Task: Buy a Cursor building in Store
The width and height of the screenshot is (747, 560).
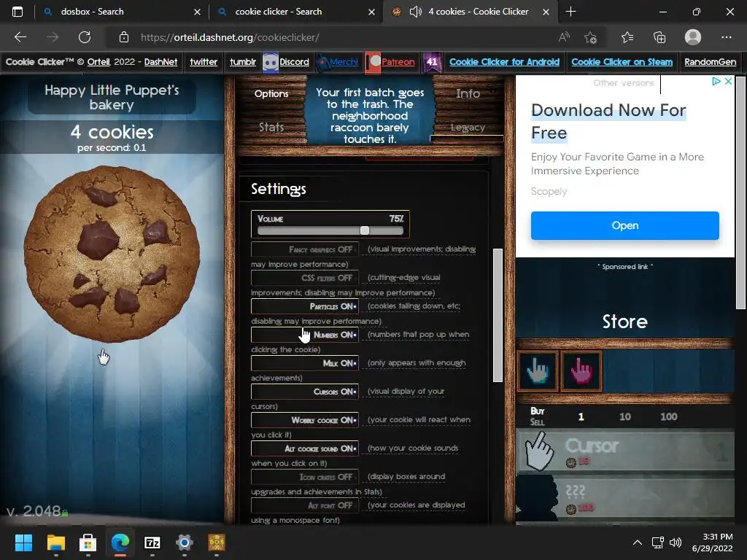Action: (x=624, y=452)
